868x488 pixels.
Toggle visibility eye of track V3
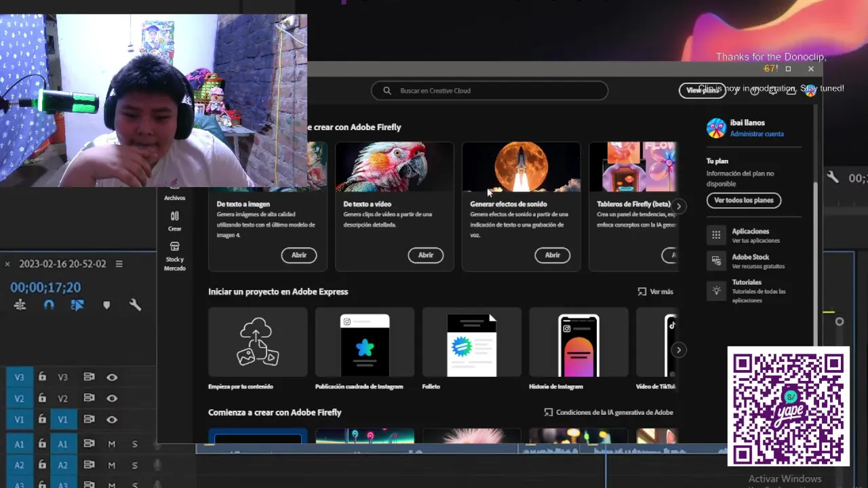tap(112, 378)
